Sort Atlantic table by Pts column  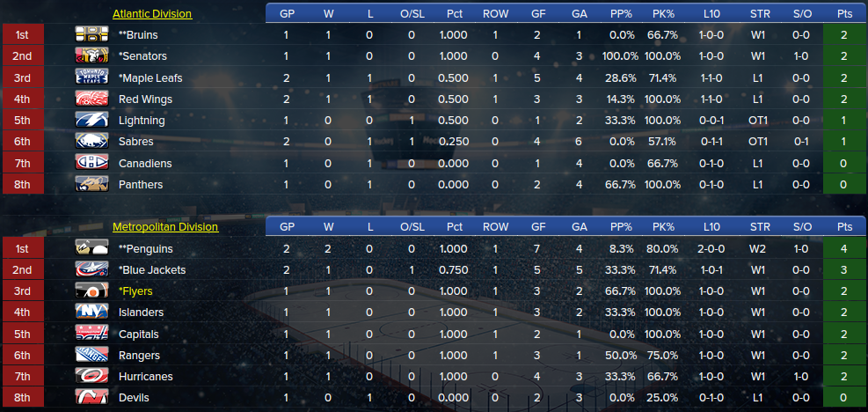[x=845, y=14]
